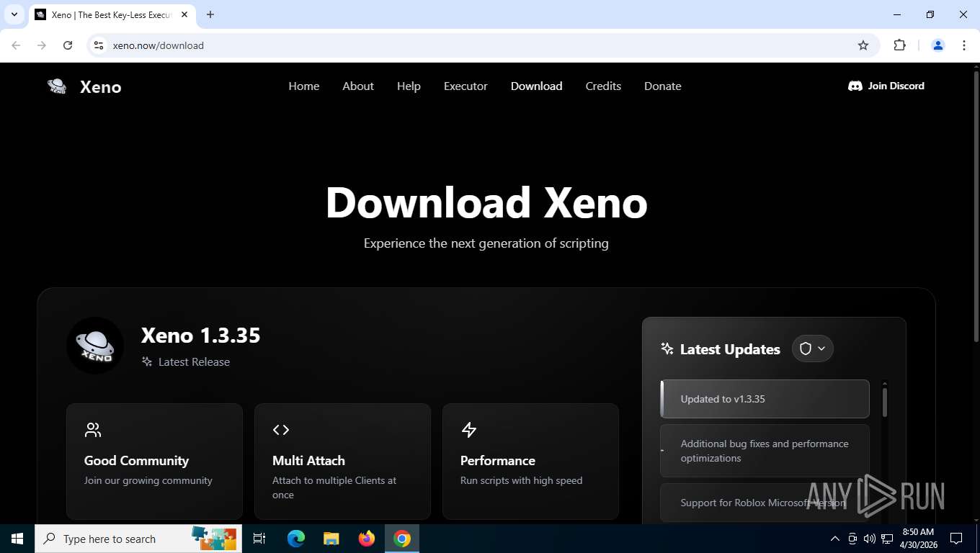Go back to the previous page

coord(16,45)
